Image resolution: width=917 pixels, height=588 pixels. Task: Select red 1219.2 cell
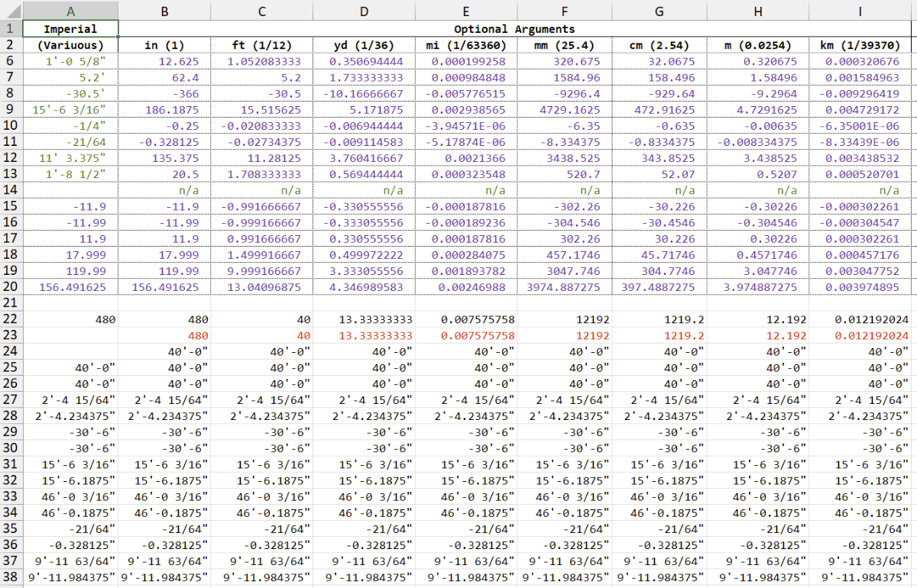coord(659,335)
